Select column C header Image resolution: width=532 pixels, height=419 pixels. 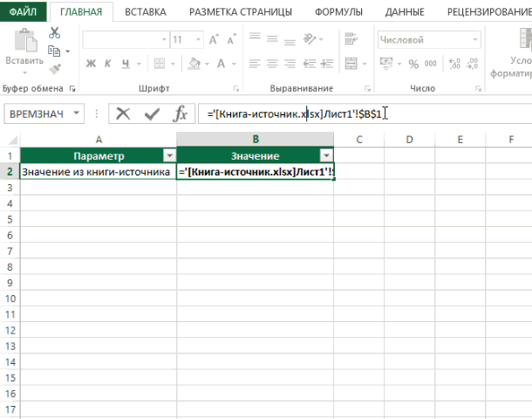click(359, 139)
